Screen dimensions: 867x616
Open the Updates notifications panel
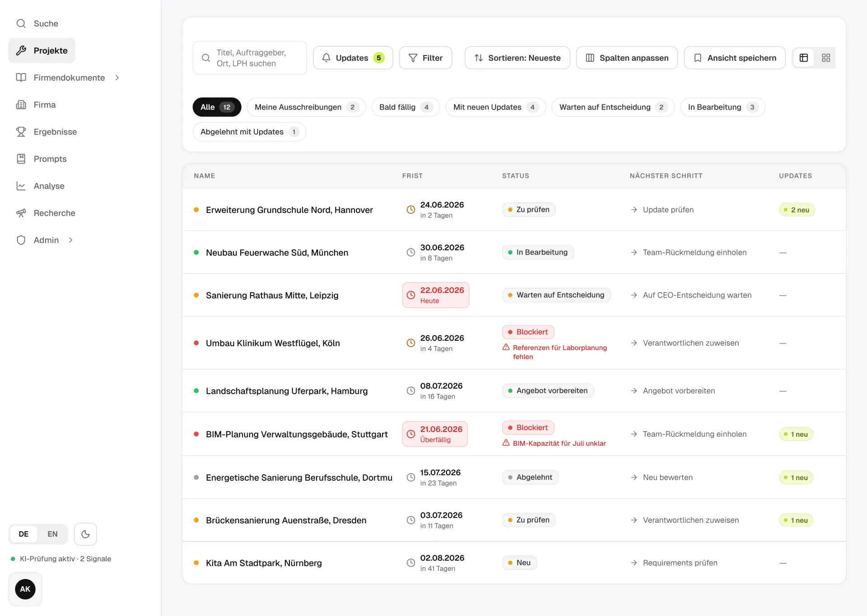tap(353, 58)
